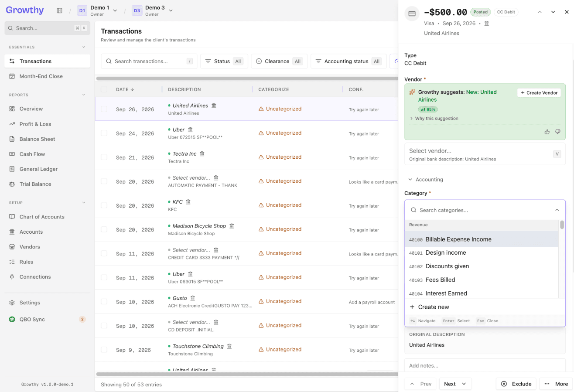Image resolution: width=574 pixels, height=392 pixels.
Task: Click the Exclude button
Action: click(516, 384)
